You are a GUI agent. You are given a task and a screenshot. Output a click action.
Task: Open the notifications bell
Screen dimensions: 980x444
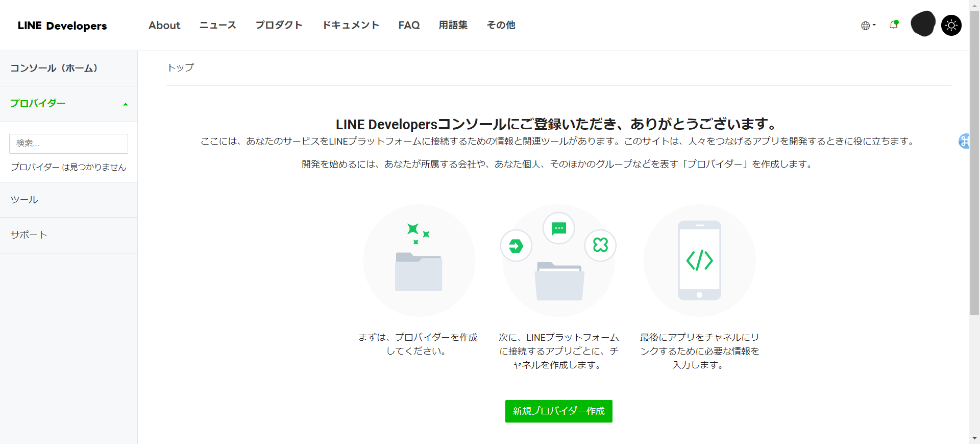(894, 25)
